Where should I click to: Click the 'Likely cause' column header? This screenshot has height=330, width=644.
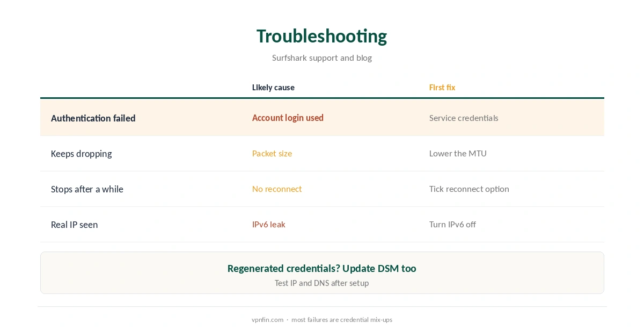point(273,88)
